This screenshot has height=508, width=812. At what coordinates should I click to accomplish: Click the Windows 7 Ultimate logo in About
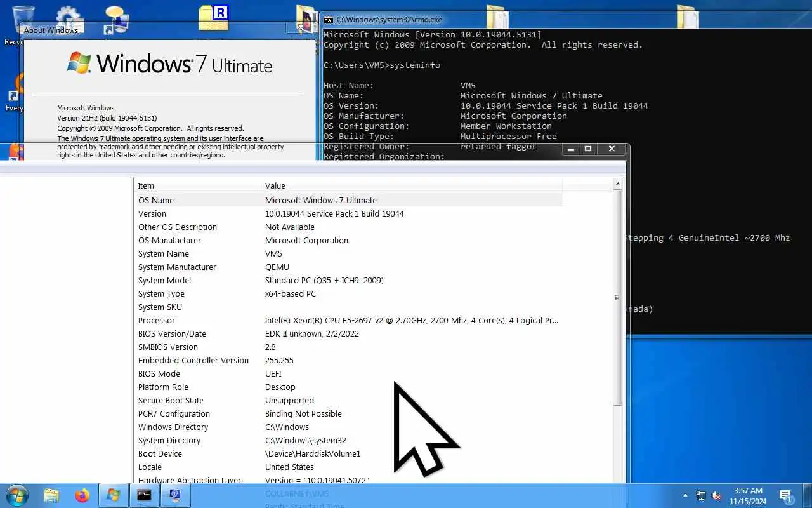point(169,63)
